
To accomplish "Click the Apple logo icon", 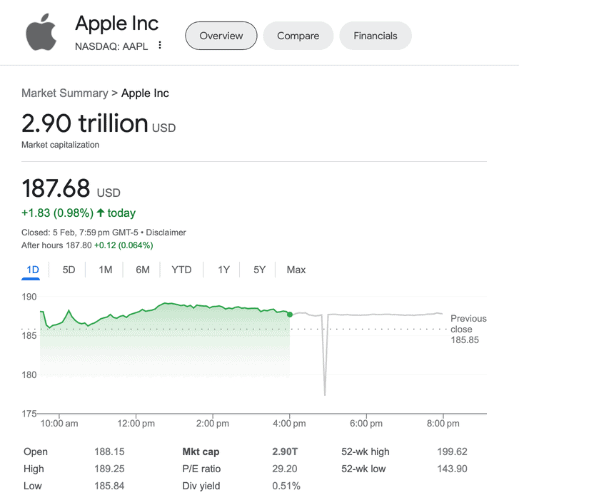I will (41, 32).
